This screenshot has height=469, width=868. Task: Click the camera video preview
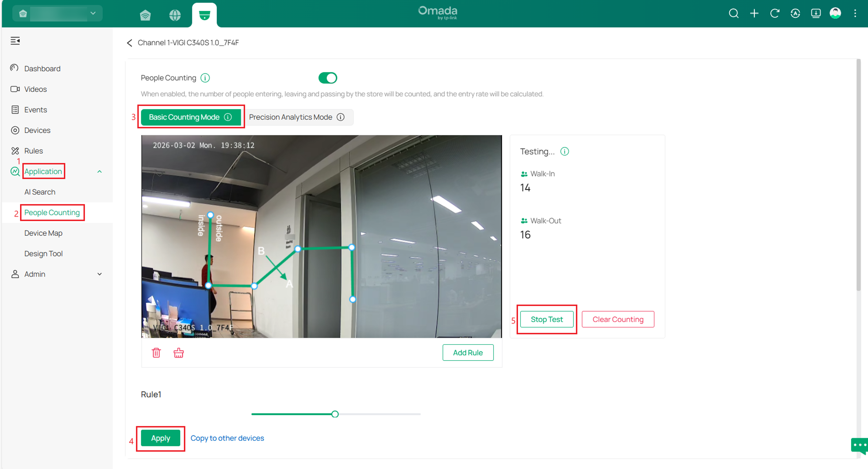pos(322,236)
